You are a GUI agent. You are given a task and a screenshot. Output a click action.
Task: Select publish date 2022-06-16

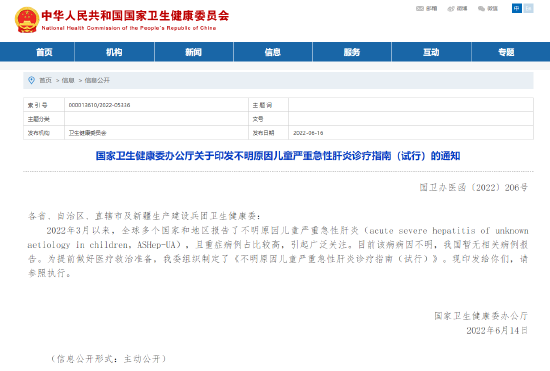click(x=308, y=133)
